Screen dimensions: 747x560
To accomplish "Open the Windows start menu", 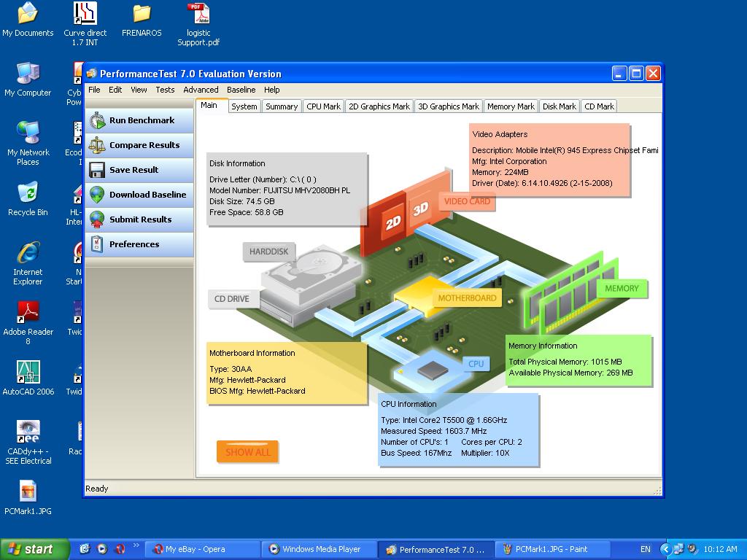I will point(34,549).
